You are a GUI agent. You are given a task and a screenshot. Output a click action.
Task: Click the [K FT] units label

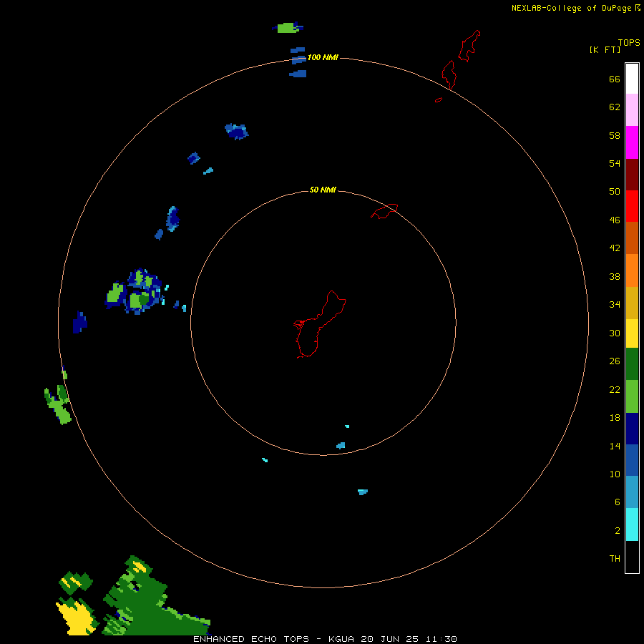pyautogui.click(x=605, y=49)
